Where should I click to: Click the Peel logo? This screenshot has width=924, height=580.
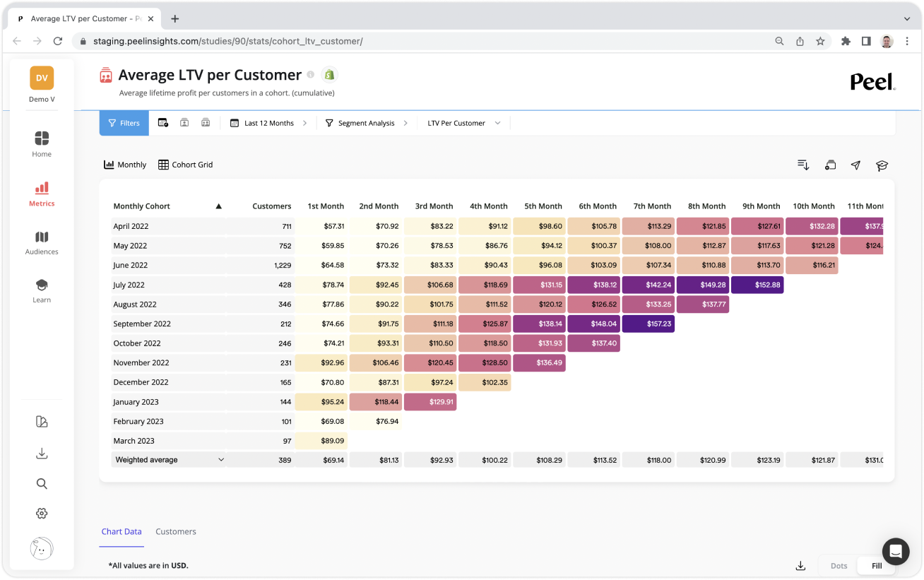pyautogui.click(x=873, y=82)
